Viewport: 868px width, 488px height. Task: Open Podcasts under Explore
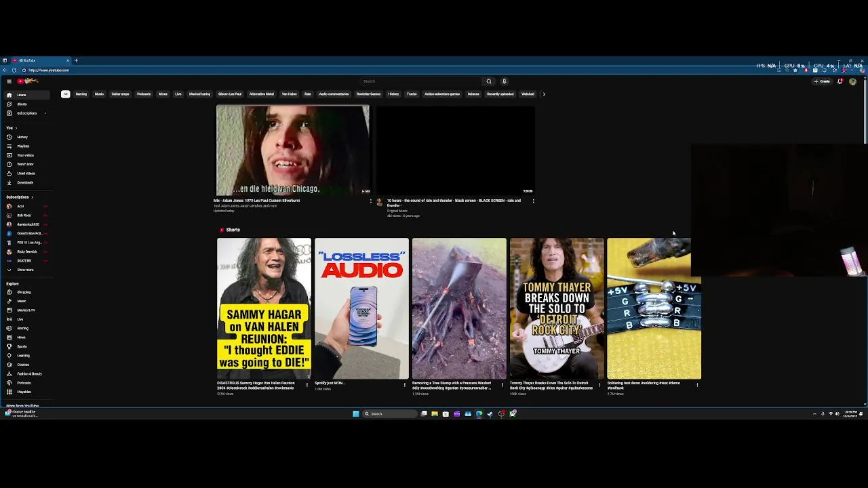pos(27,383)
